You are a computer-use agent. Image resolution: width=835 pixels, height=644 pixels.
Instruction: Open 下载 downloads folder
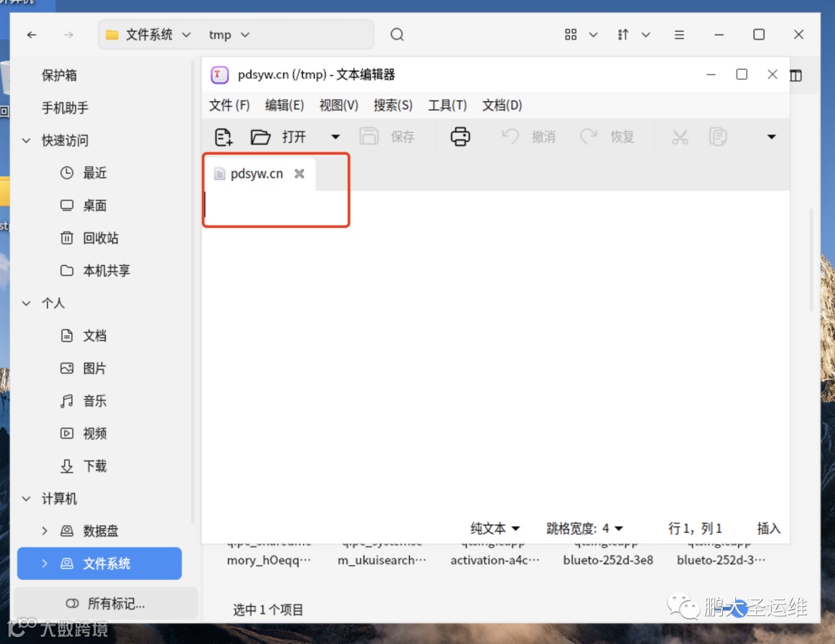click(x=95, y=466)
